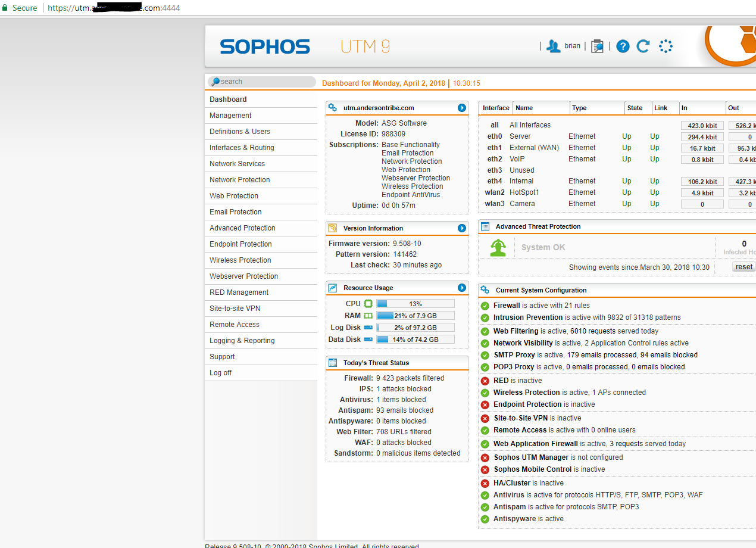The height and width of the screenshot is (548, 756).
Task: Click the Data Disk usage bar at 14%
Action: (415, 340)
